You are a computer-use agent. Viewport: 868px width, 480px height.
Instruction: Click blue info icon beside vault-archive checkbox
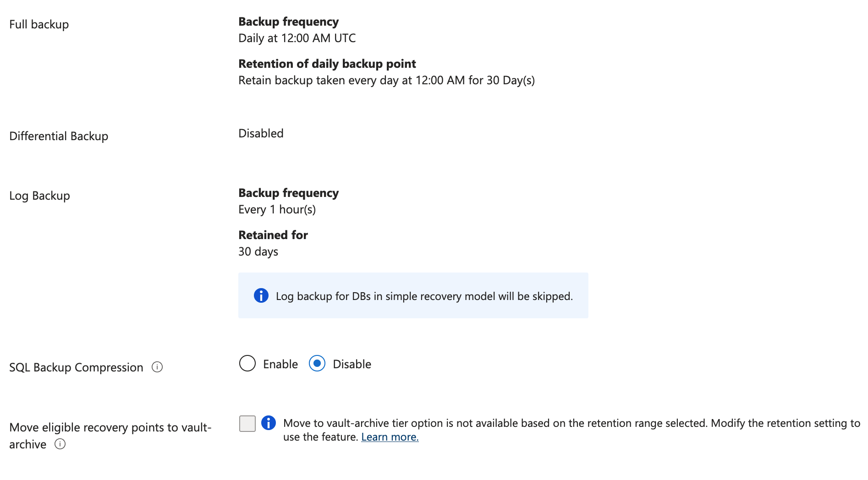pyautogui.click(x=269, y=423)
